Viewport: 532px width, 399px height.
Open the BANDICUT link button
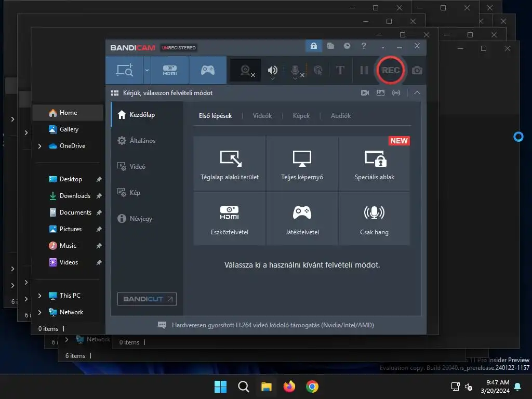pos(147,299)
